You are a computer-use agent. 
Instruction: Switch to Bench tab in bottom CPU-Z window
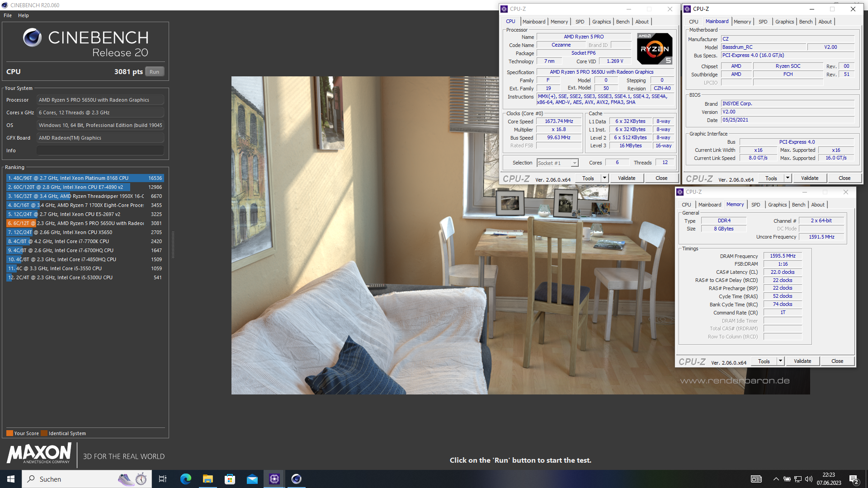coord(798,205)
